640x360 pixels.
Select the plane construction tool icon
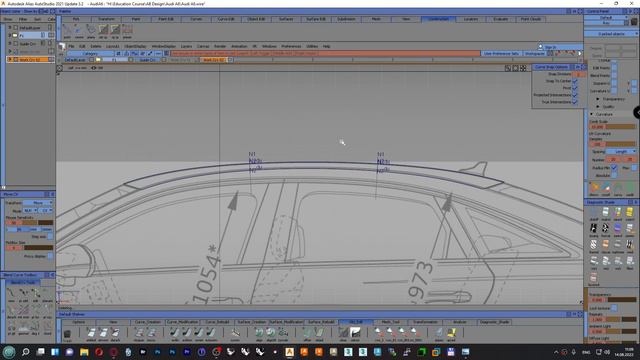91,30
